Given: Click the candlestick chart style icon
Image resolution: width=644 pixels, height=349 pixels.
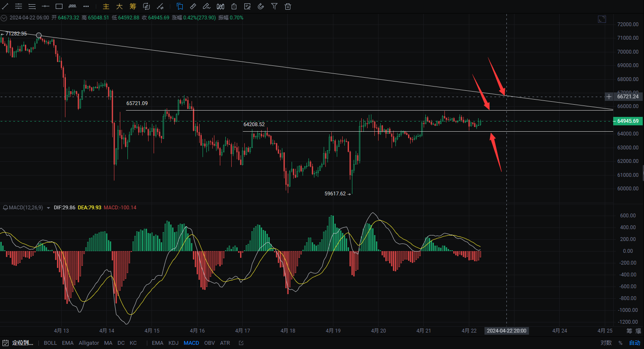Looking at the screenshot, I should (220, 6).
